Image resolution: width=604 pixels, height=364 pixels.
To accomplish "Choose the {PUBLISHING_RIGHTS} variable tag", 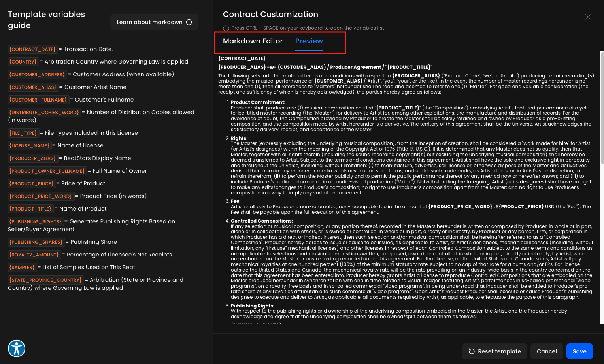I will tap(35, 222).
